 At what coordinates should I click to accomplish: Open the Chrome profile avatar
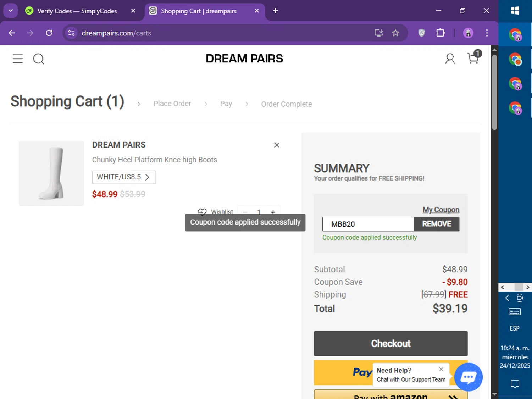[468, 33]
